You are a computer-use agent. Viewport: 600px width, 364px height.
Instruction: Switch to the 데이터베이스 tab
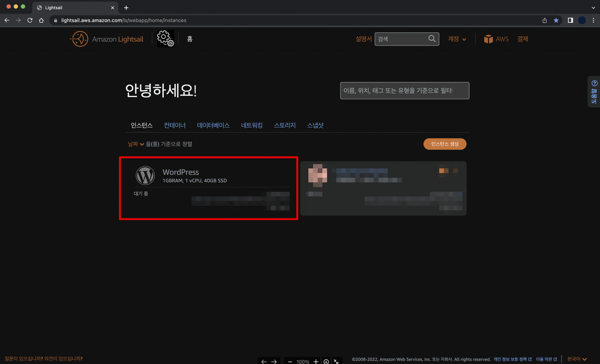coord(213,125)
